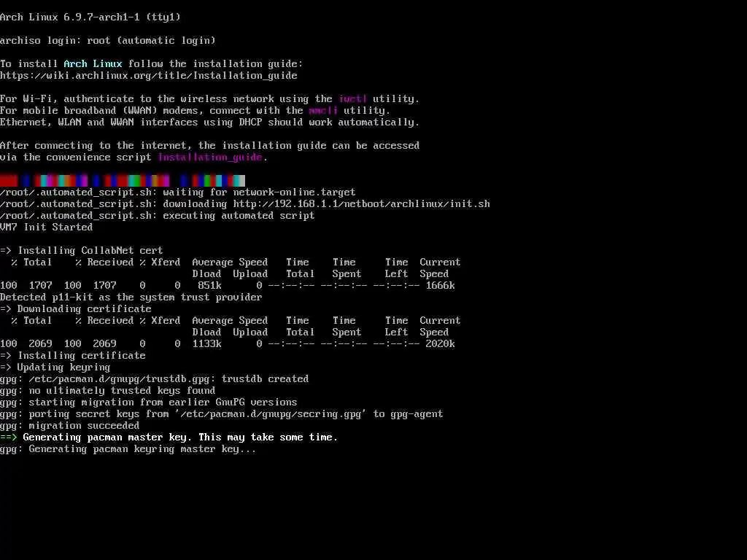Click the 'Arch Linux 6.9.7-arch1-1 (tty1)' header line
Screen dimensions: 747x560
coord(90,17)
